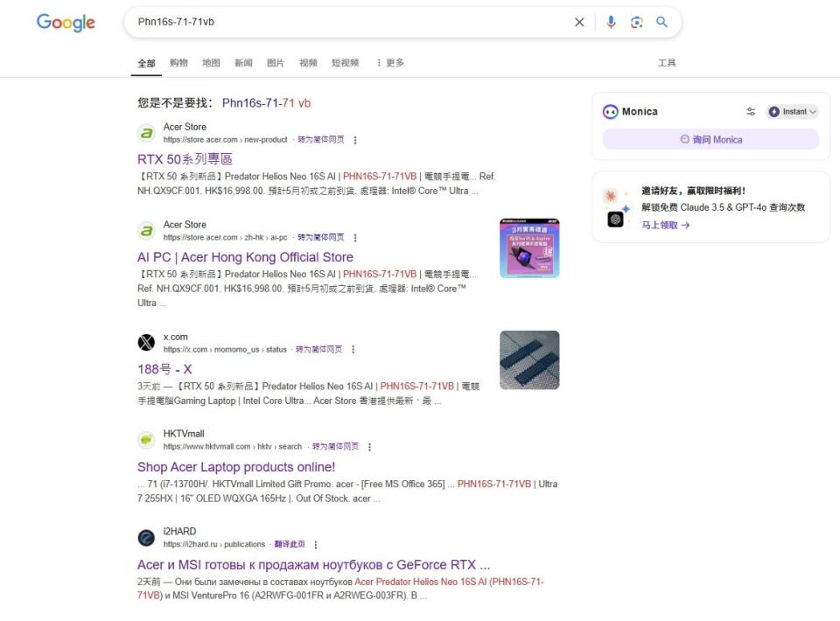Switch to the 购物 tab
The image size is (840, 621).
[x=178, y=63]
